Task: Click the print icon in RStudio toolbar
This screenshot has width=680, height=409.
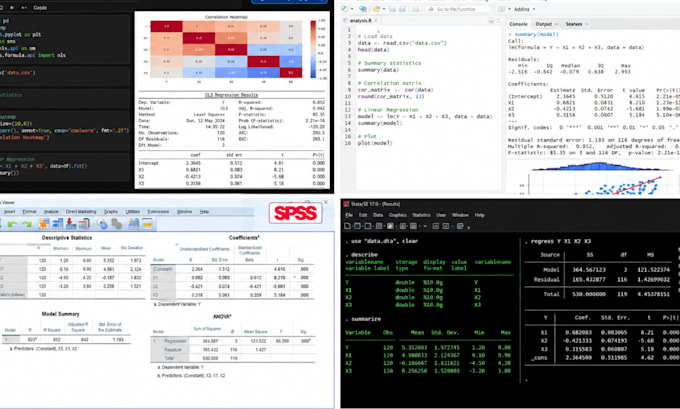Action: [x=416, y=9]
